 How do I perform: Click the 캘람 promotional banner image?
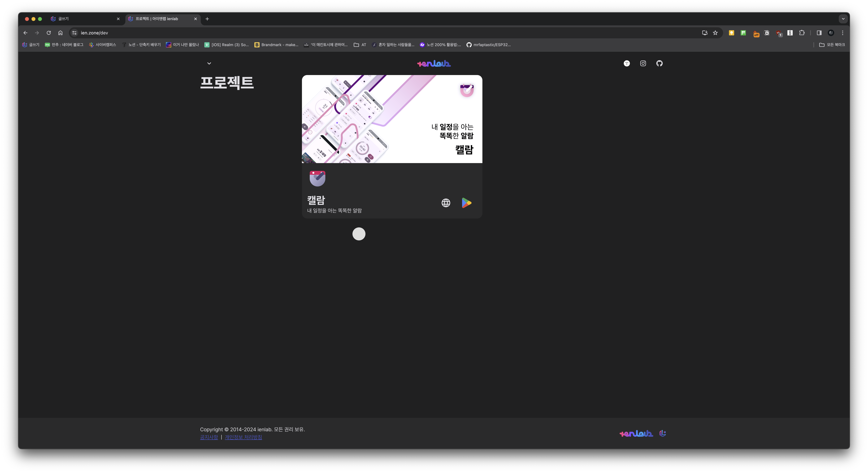pyautogui.click(x=392, y=119)
